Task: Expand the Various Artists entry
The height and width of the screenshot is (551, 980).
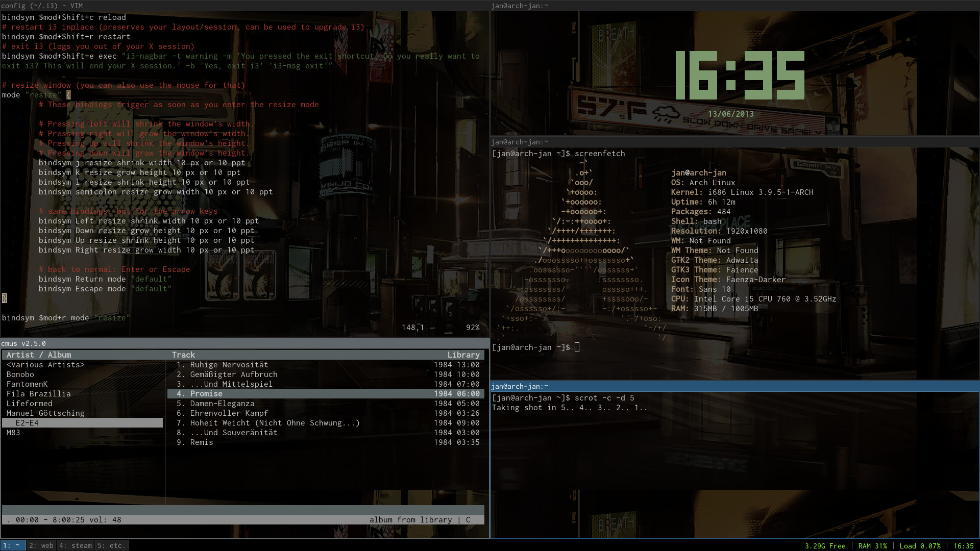Action: point(45,365)
